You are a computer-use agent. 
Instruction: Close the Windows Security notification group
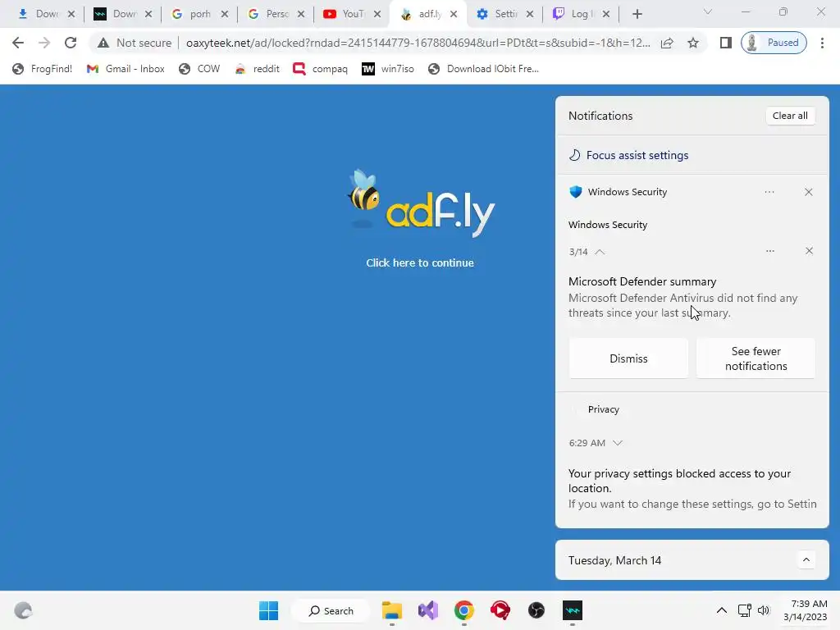click(x=808, y=192)
